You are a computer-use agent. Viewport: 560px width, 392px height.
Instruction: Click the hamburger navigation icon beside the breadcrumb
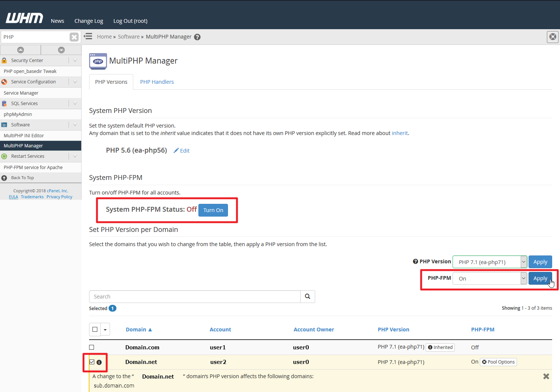[88, 36]
